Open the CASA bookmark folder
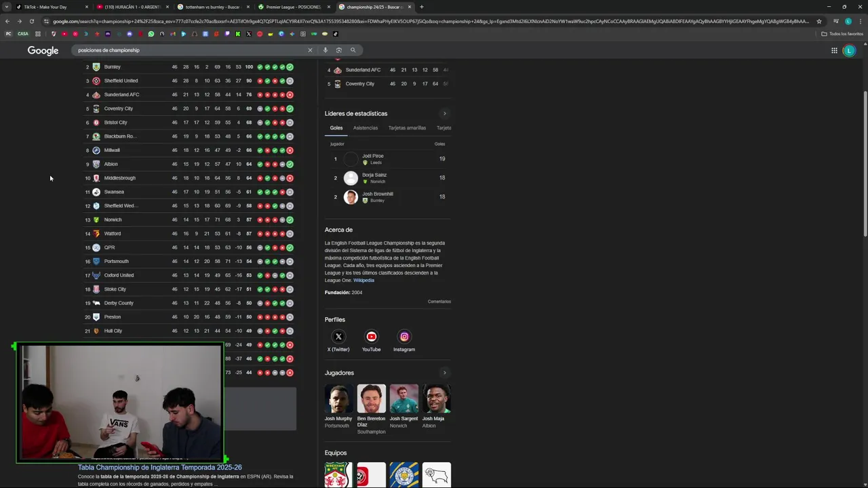 tap(23, 34)
